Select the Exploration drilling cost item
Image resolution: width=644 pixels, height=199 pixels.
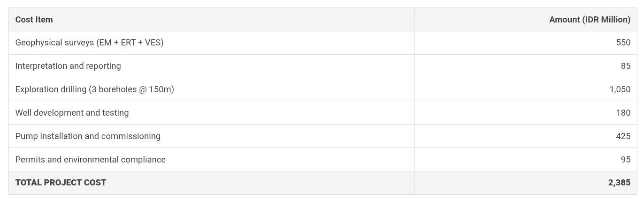tap(94, 89)
